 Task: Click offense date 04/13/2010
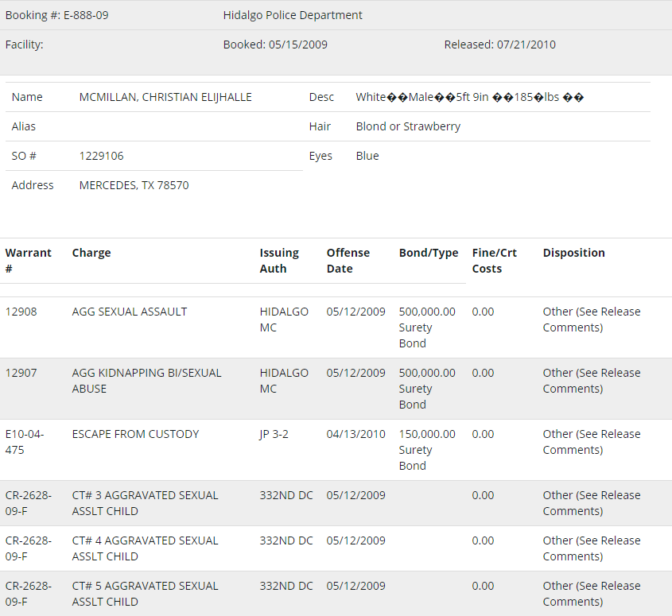[x=355, y=434]
